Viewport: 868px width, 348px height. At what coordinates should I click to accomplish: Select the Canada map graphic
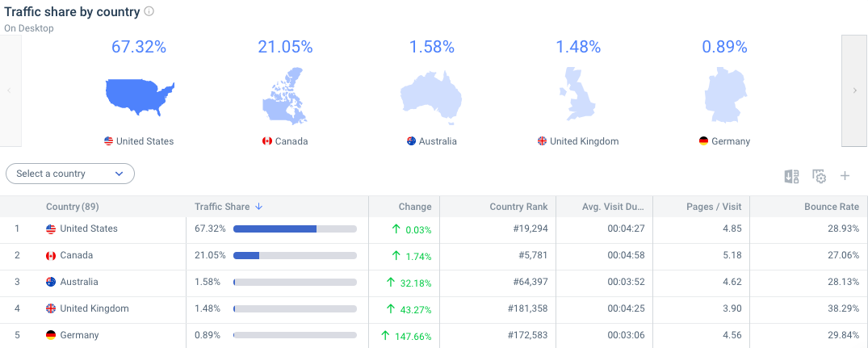coord(284,96)
